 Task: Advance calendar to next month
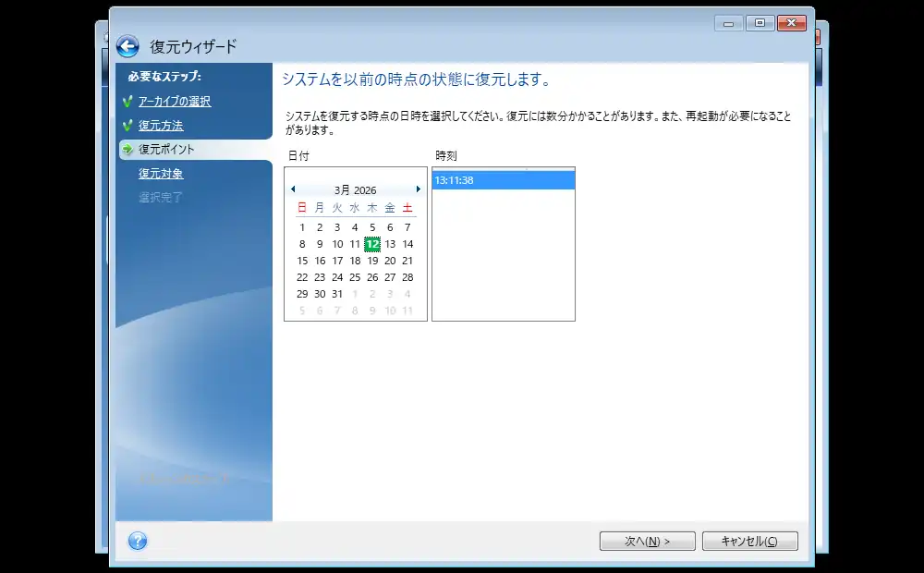click(418, 189)
